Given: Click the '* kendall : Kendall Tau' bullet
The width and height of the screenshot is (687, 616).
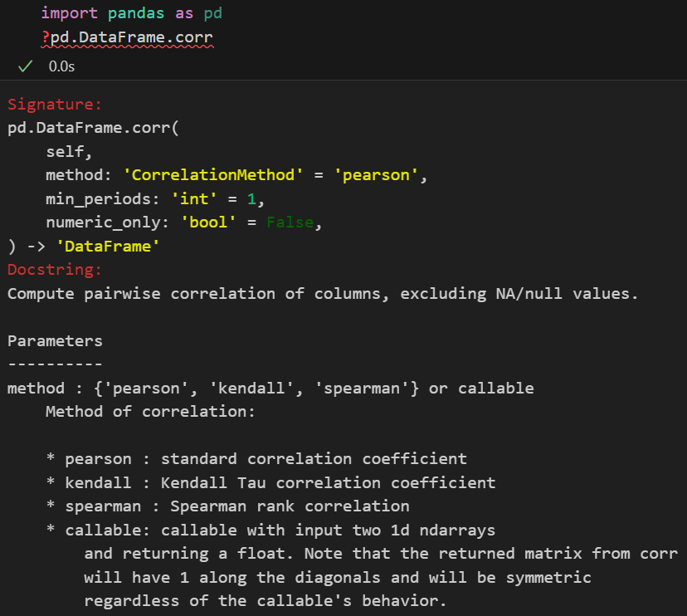Looking at the screenshot, I should tap(270, 483).
